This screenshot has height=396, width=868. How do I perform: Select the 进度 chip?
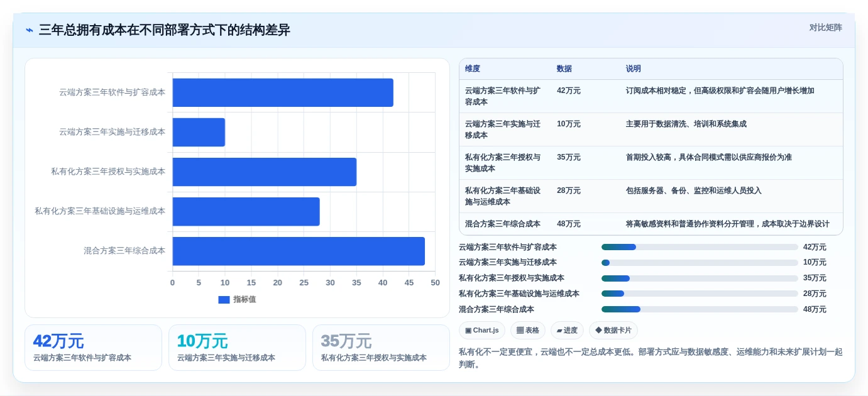tap(567, 331)
